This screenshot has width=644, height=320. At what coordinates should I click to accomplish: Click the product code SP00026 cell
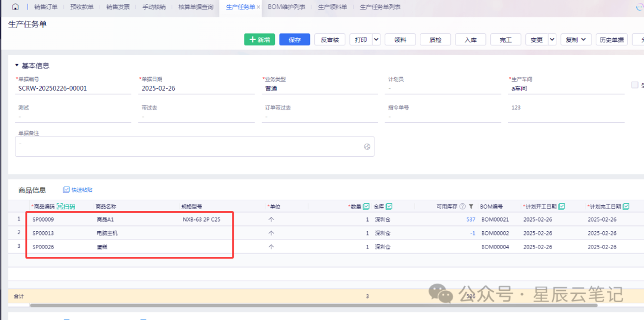click(x=43, y=247)
